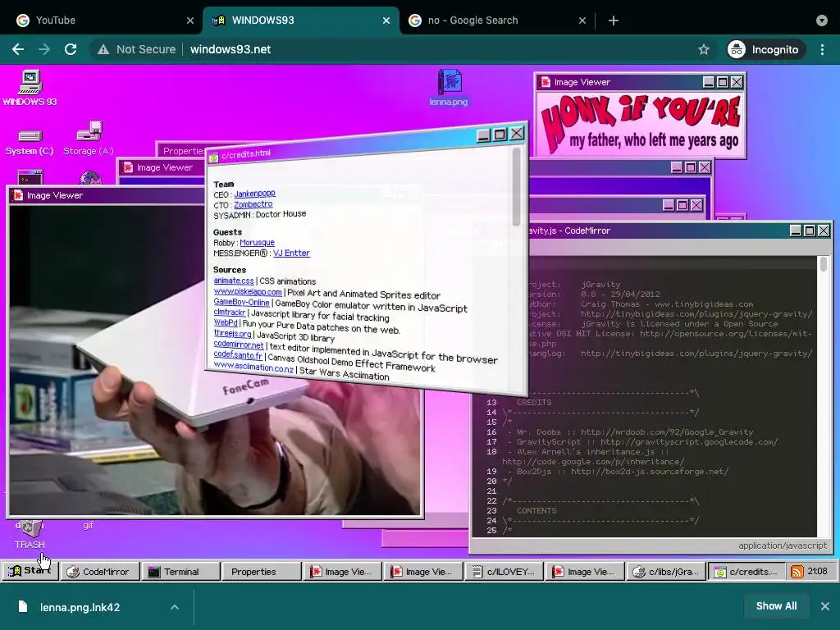Viewport: 840px width, 630px height.
Task: Go back in browser history
Action: point(18,49)
